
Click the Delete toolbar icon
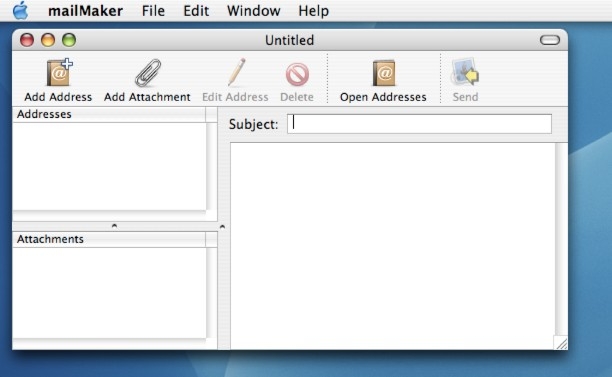[297, 74]
